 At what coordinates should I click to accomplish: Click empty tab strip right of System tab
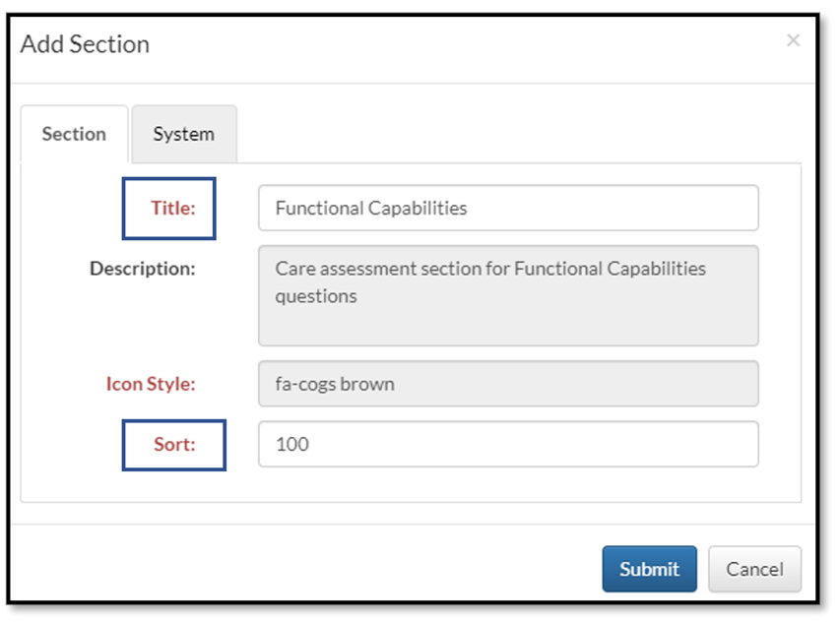click(x=512, y=134)
